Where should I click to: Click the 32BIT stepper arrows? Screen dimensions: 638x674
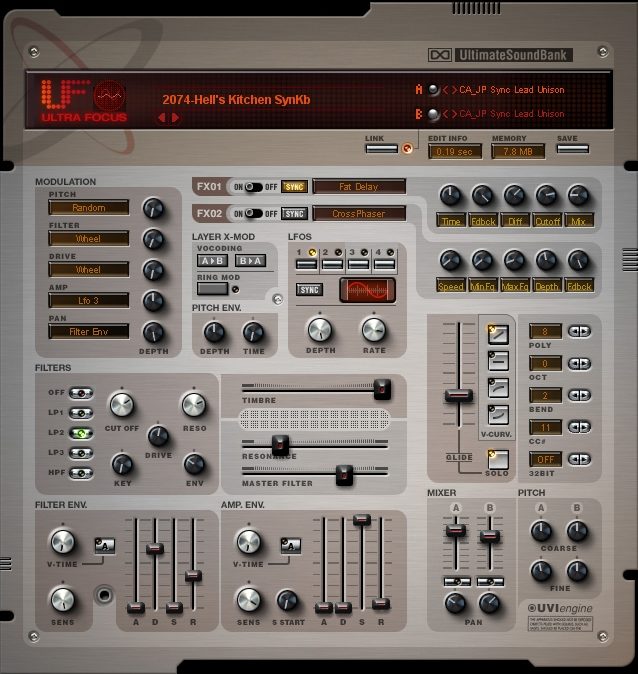pyautogui.click(x=579, y=459)
